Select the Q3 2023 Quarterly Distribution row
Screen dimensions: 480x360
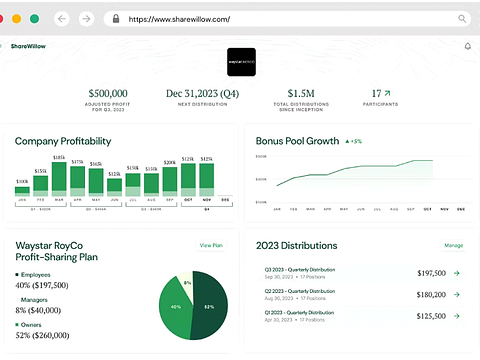click(x=362, y=273)
